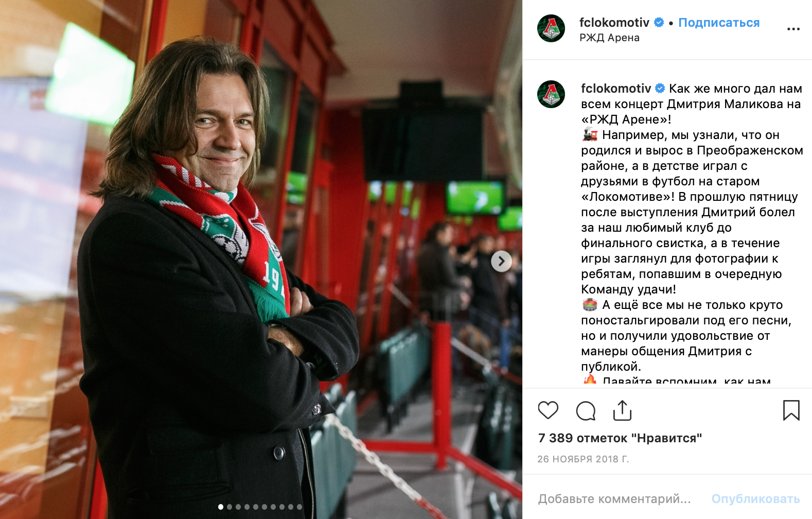
Task: Like the post with the heart icon
Action: 548,410
